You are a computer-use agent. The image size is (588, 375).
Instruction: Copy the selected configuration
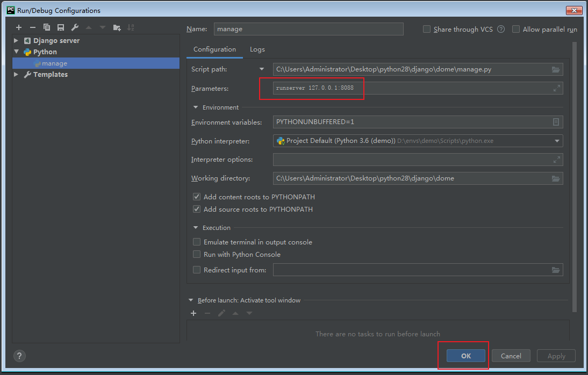[47, 27]
